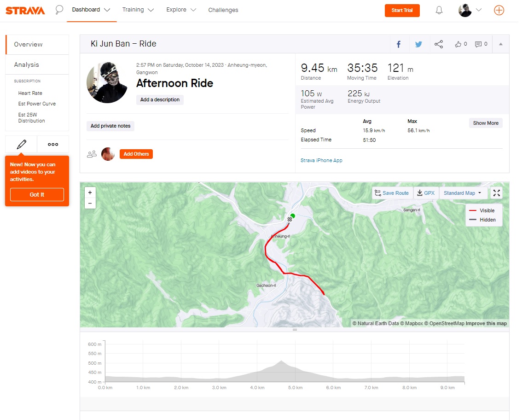Download the GPX file
This screenshot has width=528, height=420.
tap(426, 193)
